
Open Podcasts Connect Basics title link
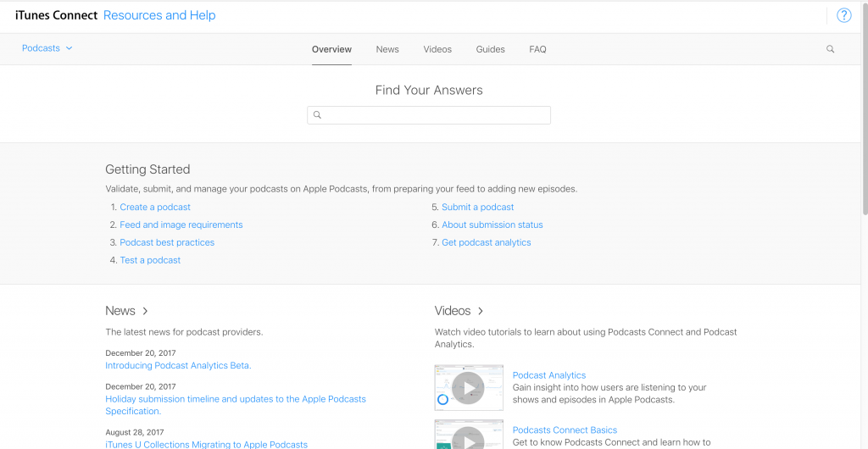pos(565,430)
